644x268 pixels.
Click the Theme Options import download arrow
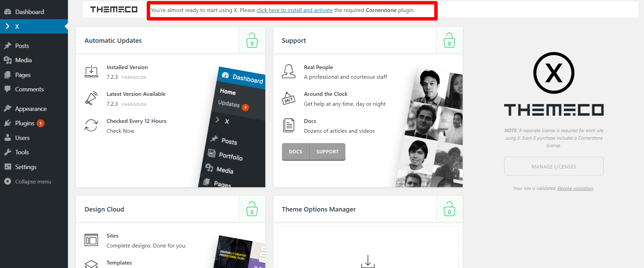click(x=368, y=261)
